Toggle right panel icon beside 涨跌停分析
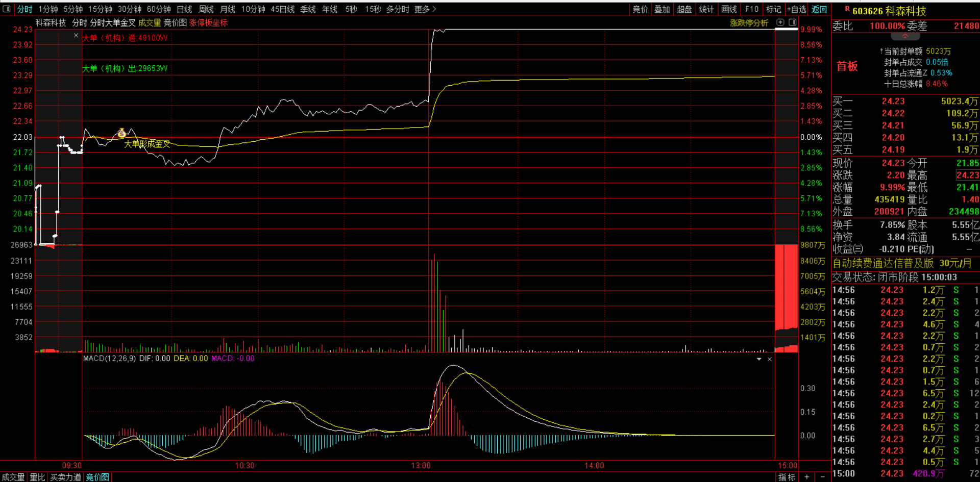980x482 pixels. tap(793, 22)
